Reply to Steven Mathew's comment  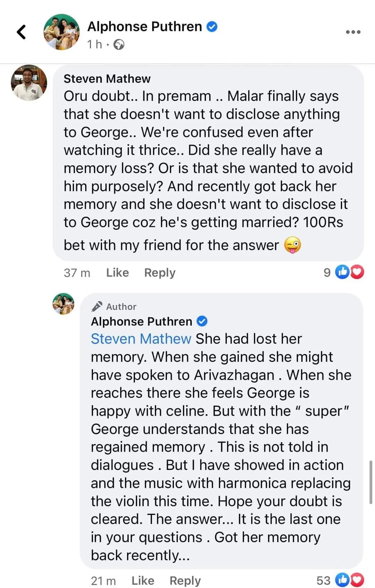coord(160,272)
